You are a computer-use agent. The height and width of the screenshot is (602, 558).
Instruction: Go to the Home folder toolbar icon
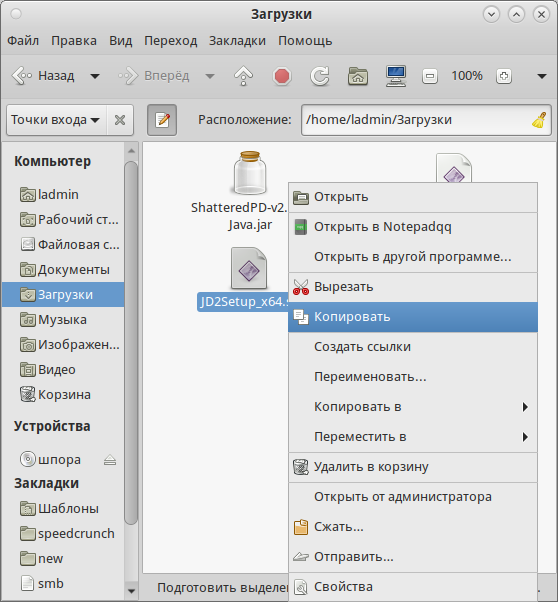pos(358,76)
